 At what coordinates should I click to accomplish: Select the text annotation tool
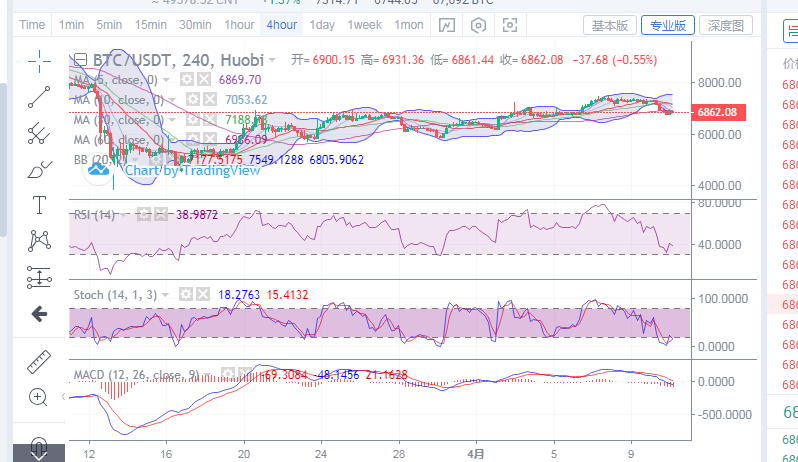[x=39, y=205]
